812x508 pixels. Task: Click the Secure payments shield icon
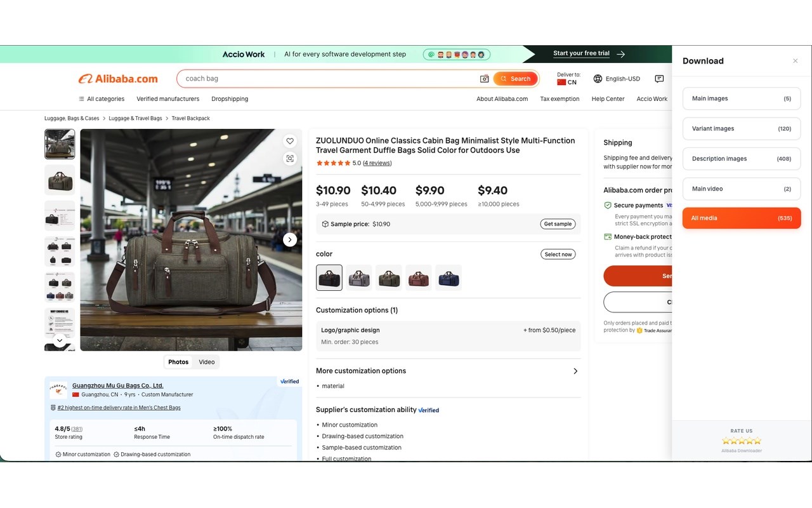tap(608, 206)
